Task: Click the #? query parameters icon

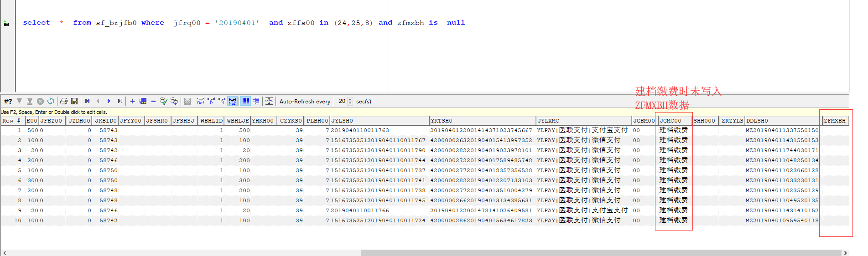Action: (8, 101)
